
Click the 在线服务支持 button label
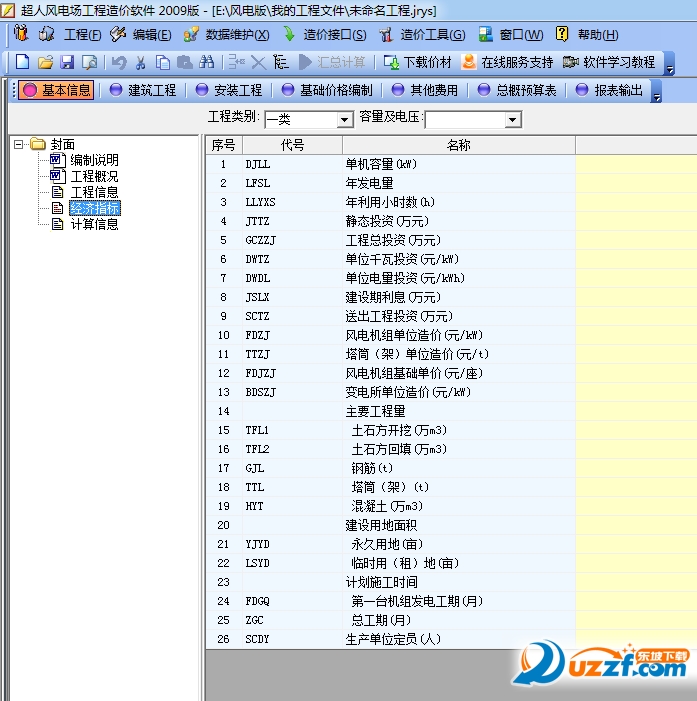(517, 62)
